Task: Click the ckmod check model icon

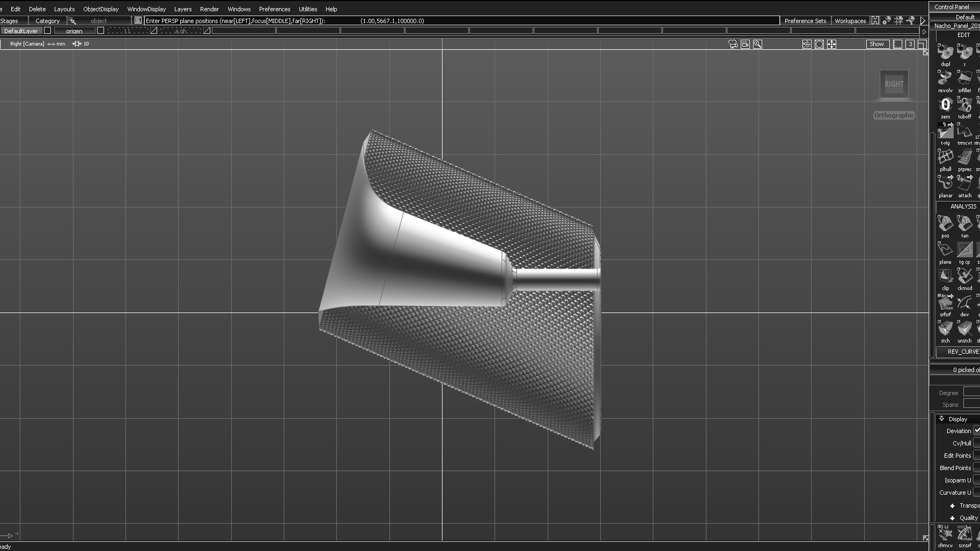Action: [964, 276]
